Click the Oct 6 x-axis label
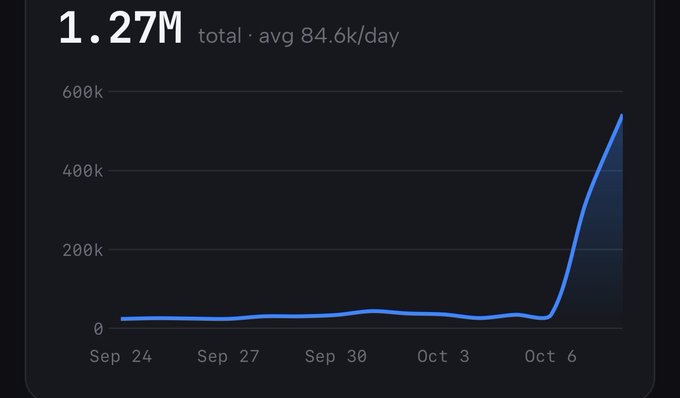 tap(551, 356)
